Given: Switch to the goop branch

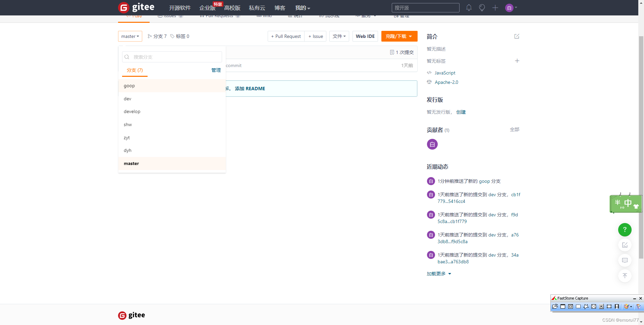Looking at the screenshot, I should click(172, 86).
